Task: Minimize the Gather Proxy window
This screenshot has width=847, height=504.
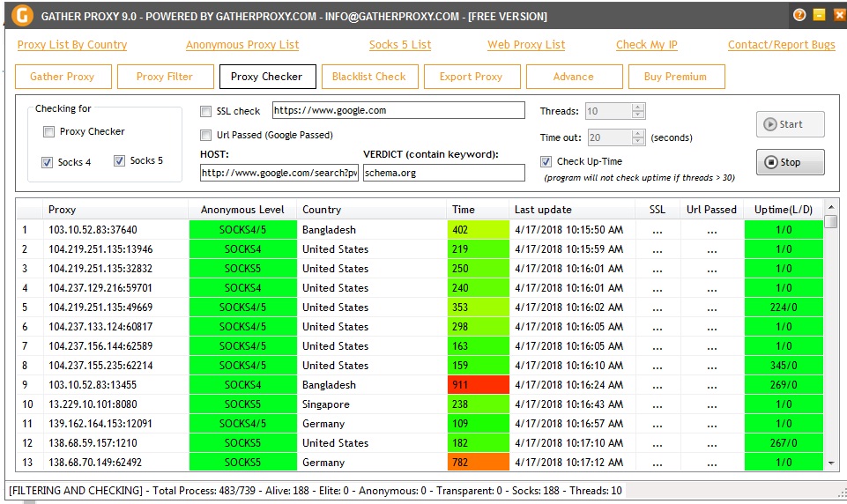Action: click(820, 15)
